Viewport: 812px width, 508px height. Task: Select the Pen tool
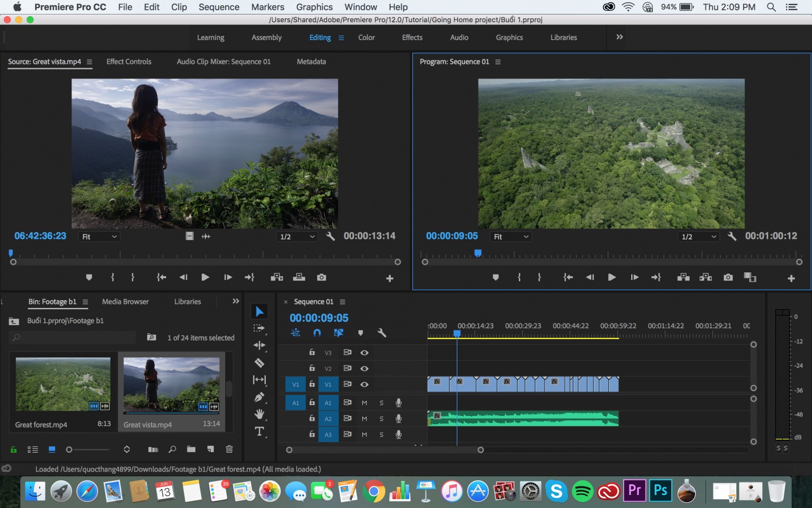coord(260,397)
